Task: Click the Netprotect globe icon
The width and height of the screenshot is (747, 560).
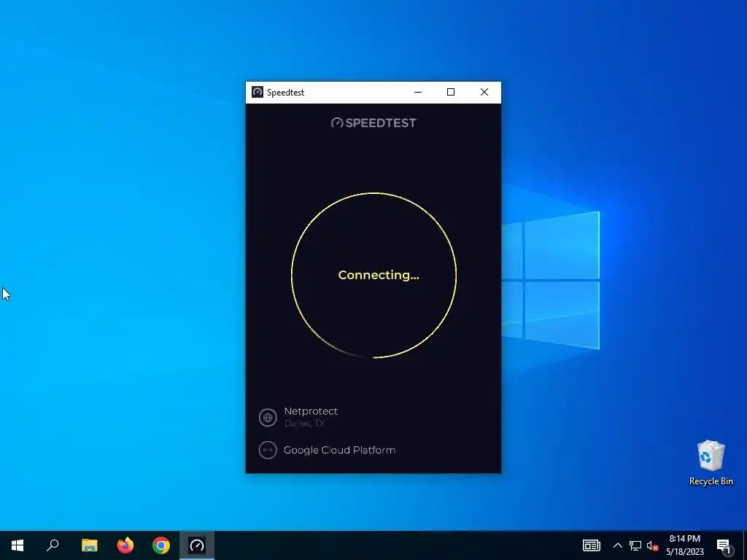Action: click(268, 418)
